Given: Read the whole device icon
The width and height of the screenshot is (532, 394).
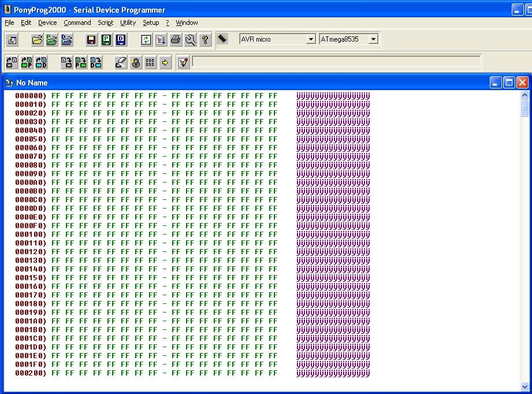Looking at the screenshot, I should (12, 62).
